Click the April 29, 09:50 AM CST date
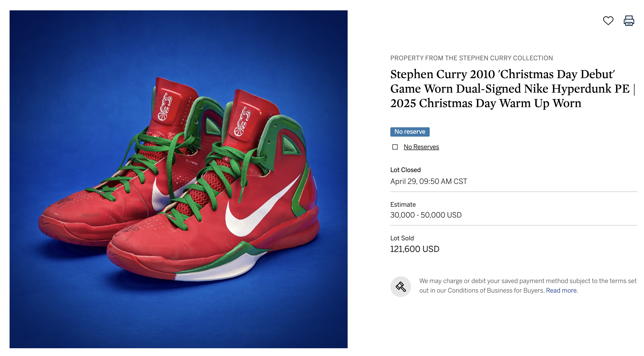The height and width of the screenshot is (356, 644). pos(429,181)
